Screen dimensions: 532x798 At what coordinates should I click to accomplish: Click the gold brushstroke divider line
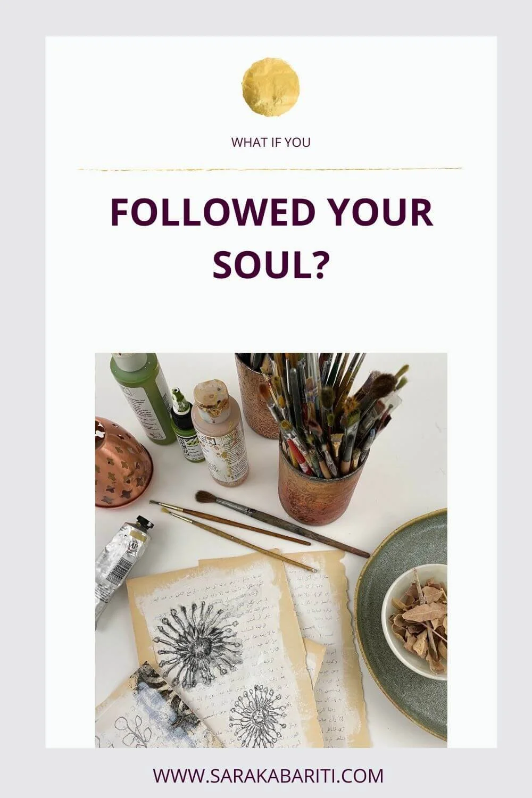click(271, 169)
